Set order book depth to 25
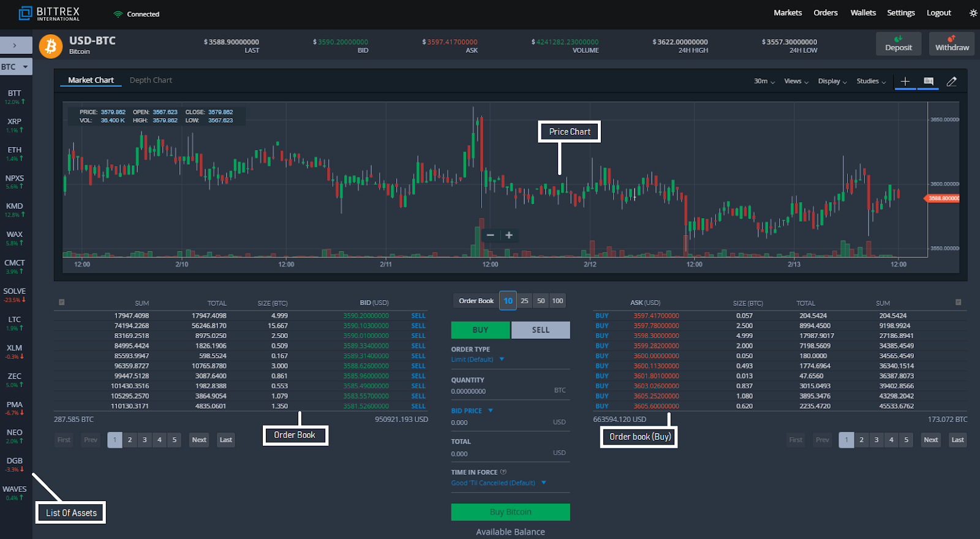 coord(524,301)
